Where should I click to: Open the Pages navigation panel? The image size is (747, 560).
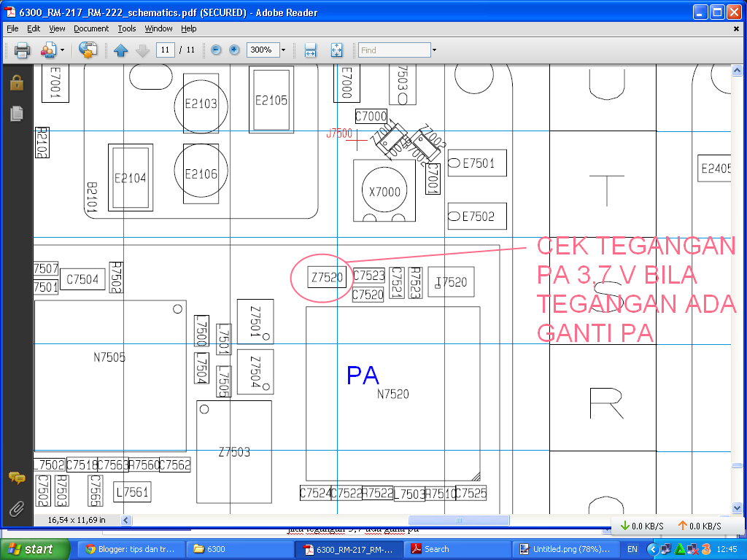16,114
